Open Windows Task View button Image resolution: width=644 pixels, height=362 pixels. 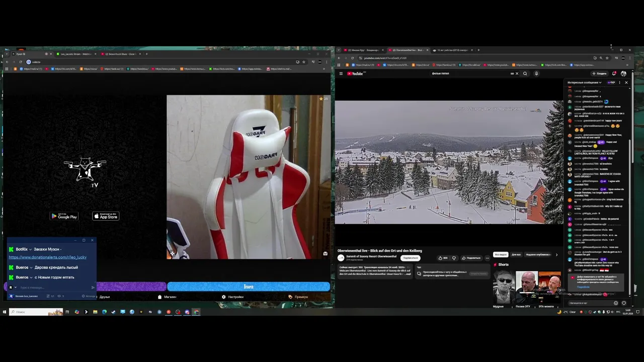pos(67,312)
